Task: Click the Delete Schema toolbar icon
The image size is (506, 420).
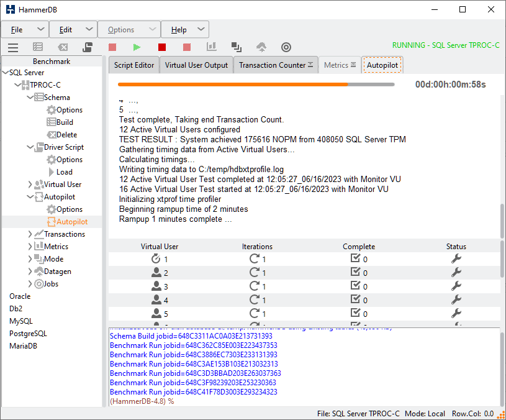Action: point(63,47)
